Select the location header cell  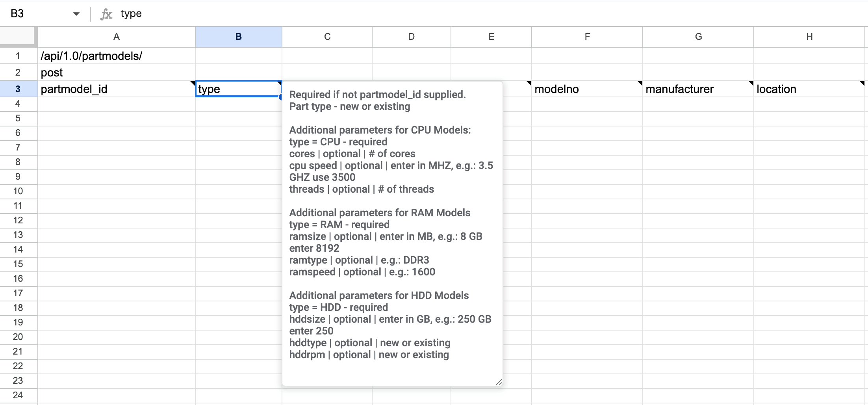click(x=810, y=89)
